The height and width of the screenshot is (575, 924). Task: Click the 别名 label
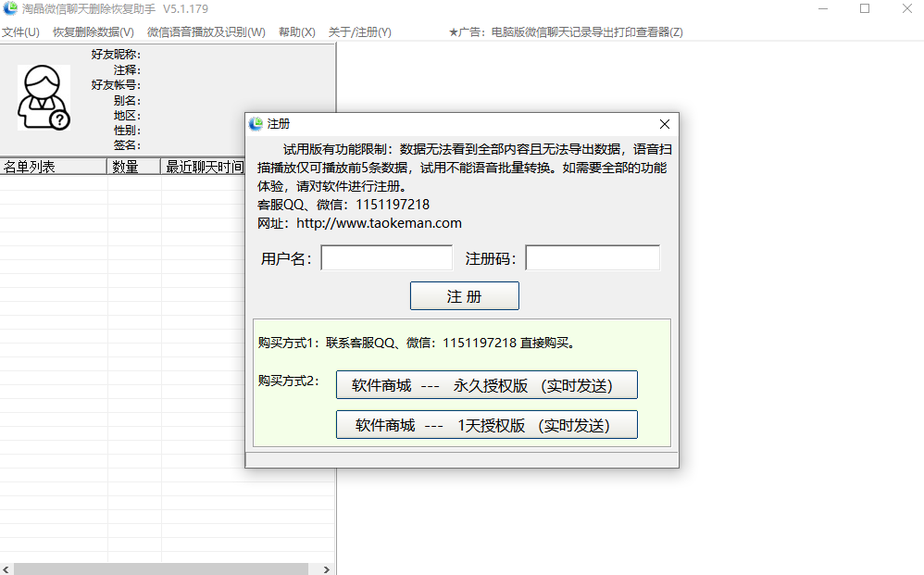point(127,101)
